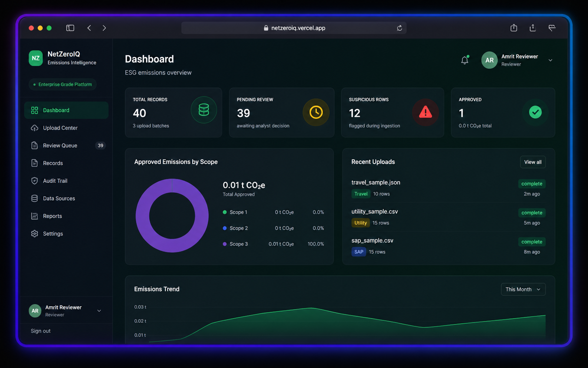This screenshot has width=588, height=368.
Task: Click the netzeroiq.vercel.app address bar
Action: click(294, 28)
